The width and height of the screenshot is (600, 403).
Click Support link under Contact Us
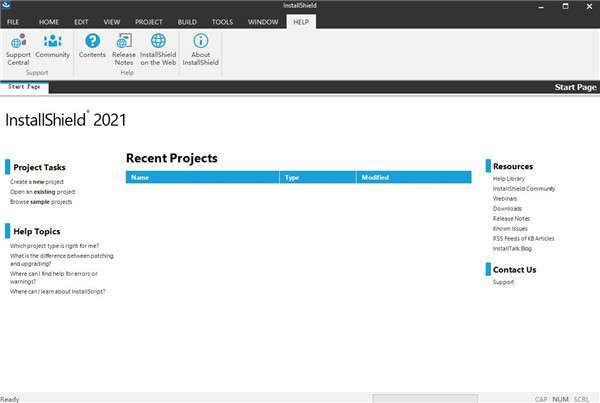[503, 282]
